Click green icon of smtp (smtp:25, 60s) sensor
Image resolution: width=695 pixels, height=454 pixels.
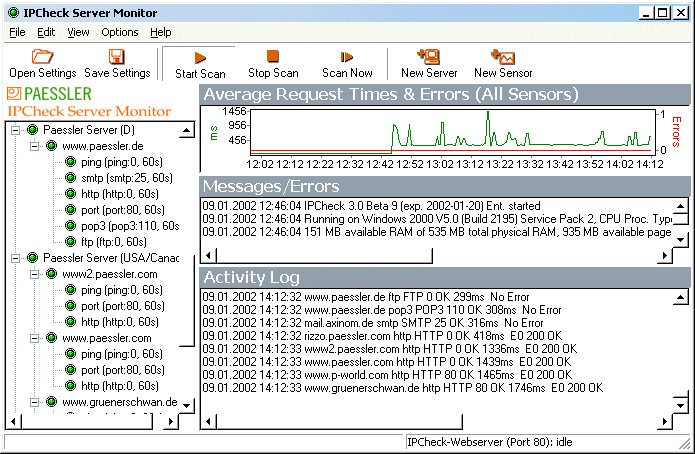pyautogui.click(x=70, y=178)
